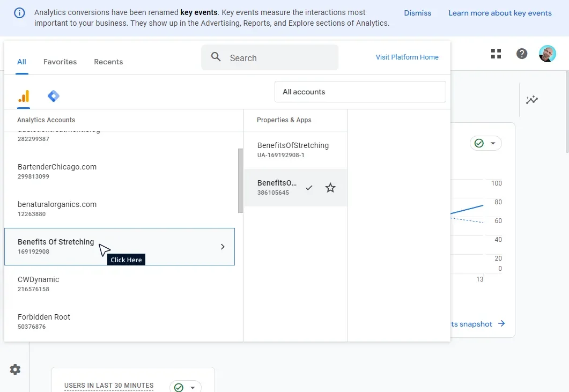Dismiss the key events banner
This screenshot has width=569, height=392.
(x=417, y=12)
